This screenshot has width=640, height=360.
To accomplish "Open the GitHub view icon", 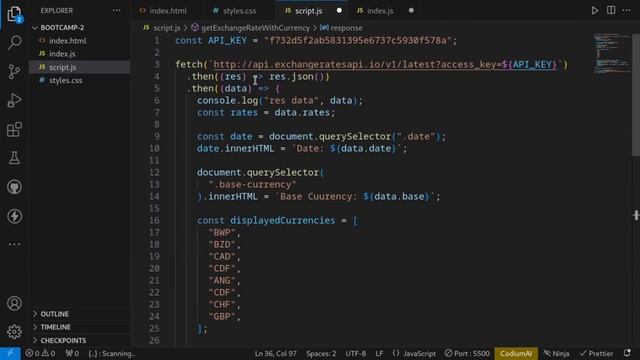I will click(14, 187).
